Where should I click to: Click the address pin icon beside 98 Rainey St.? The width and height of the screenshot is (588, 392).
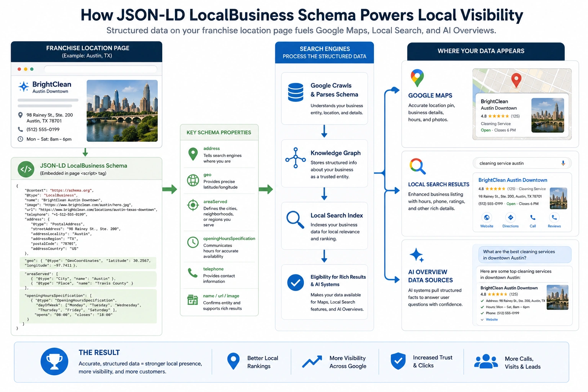[20, 115]
